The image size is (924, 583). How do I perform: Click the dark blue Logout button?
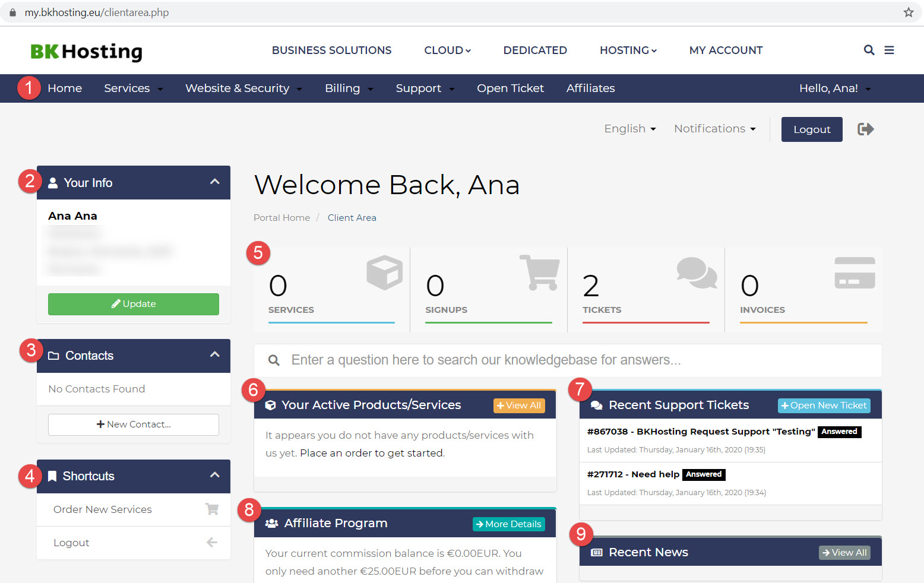click(x=812, y=129)
